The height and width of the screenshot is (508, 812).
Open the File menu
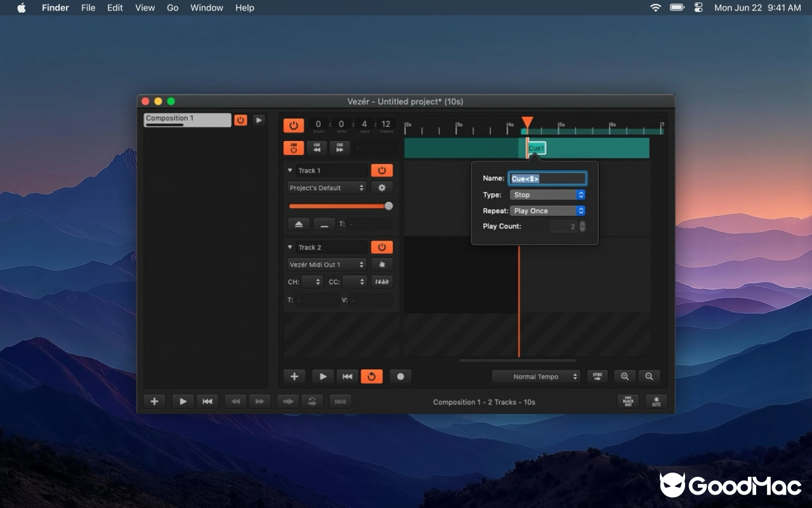click(88, 8)
